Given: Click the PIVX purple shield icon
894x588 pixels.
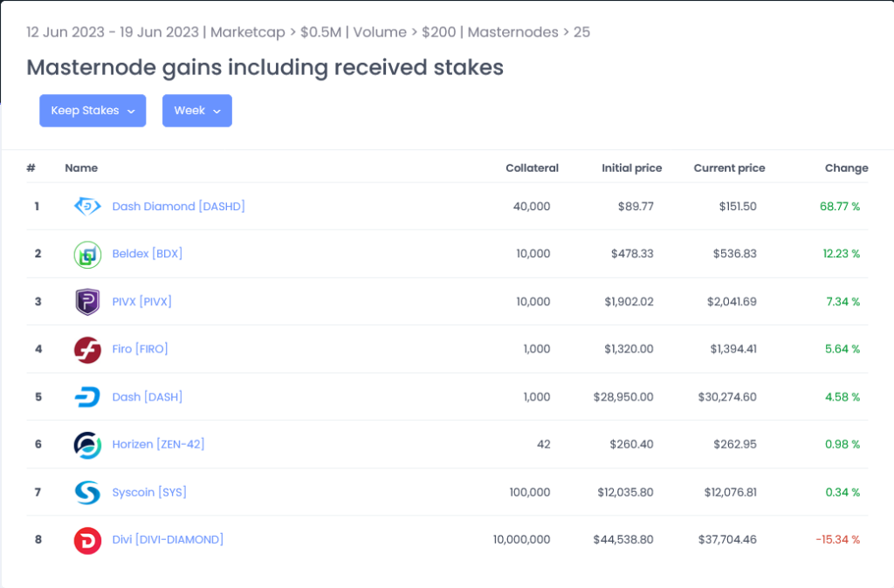Looking at the screenshot, I should tap(87, 302).
